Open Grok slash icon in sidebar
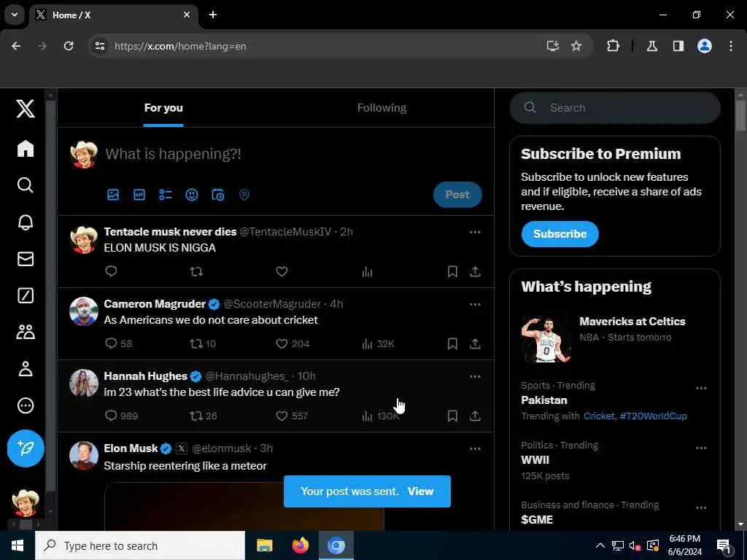The image size is (747, 560). pyautogui.click(x=26, y=295)
